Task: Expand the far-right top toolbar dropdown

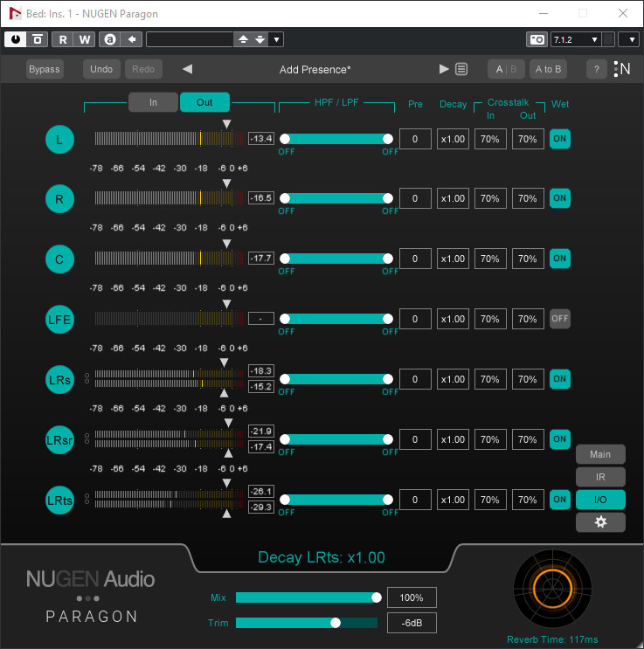Action: click(628, 39)
